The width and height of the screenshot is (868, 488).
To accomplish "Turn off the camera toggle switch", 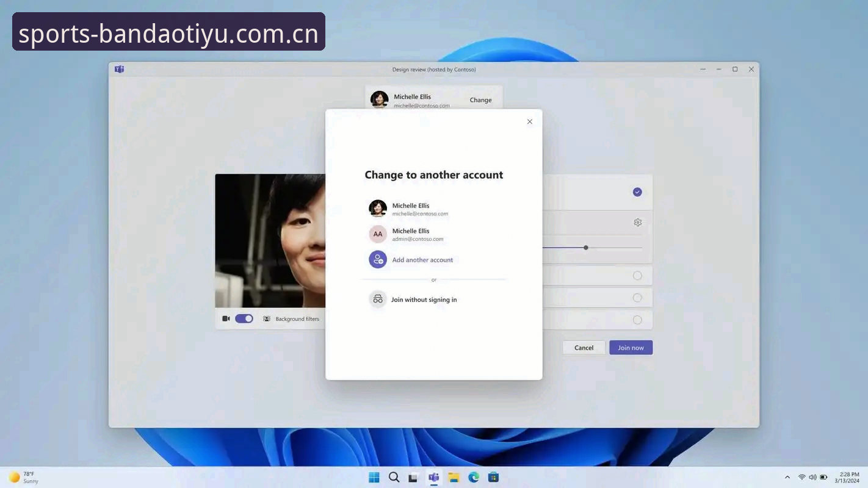I will 244,318.
